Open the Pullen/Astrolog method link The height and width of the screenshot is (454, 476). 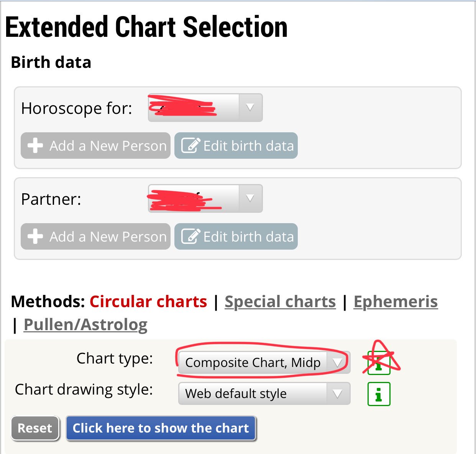coord(85,324)
